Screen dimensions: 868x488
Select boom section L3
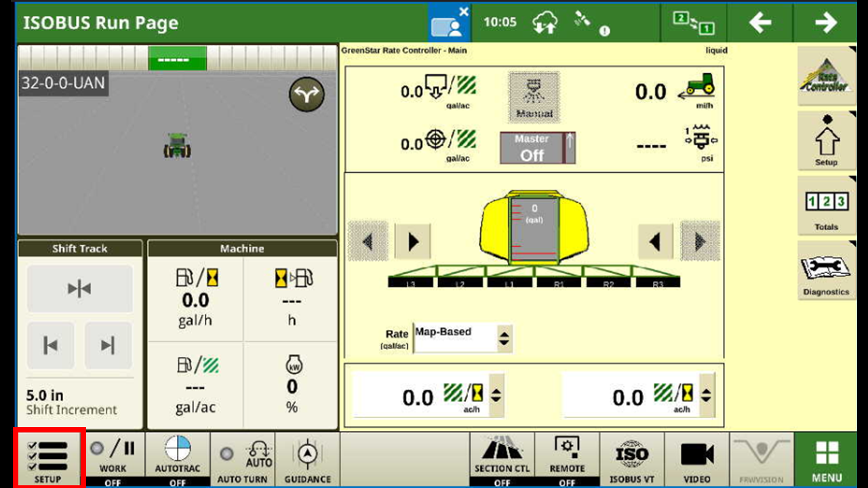[411, 283]
